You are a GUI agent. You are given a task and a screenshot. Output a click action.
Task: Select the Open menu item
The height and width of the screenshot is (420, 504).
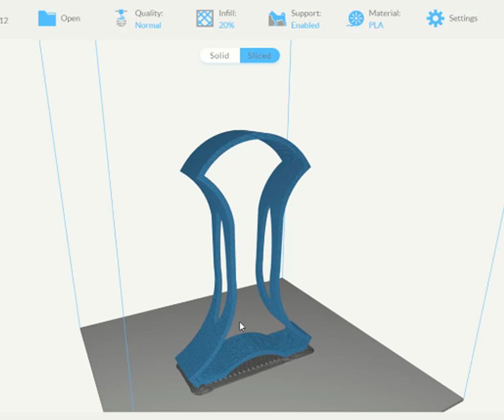tap(71, 18)
